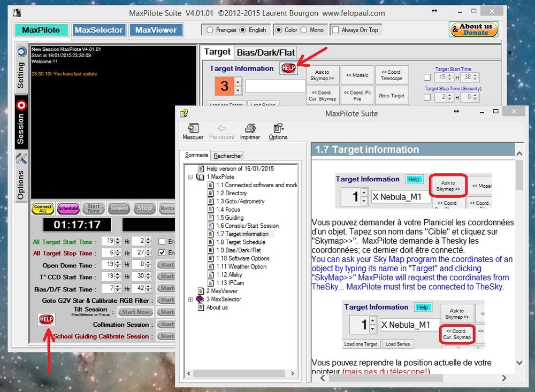The width and height of the screenshot is (535, 392).
Task: Enable the Always On Top checkbox
Action: pyautogui.click(x=335, y=30)
